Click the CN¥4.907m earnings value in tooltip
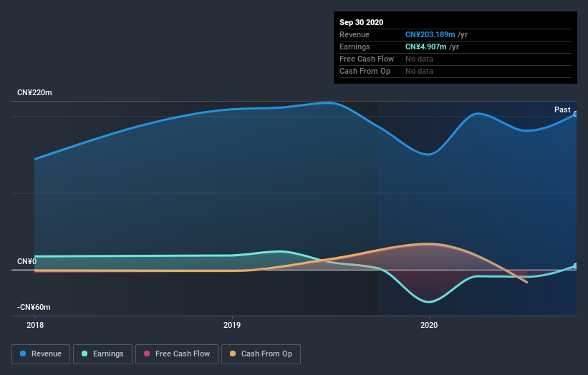This screenshot has height=375, width=588. tap(426, 47)
